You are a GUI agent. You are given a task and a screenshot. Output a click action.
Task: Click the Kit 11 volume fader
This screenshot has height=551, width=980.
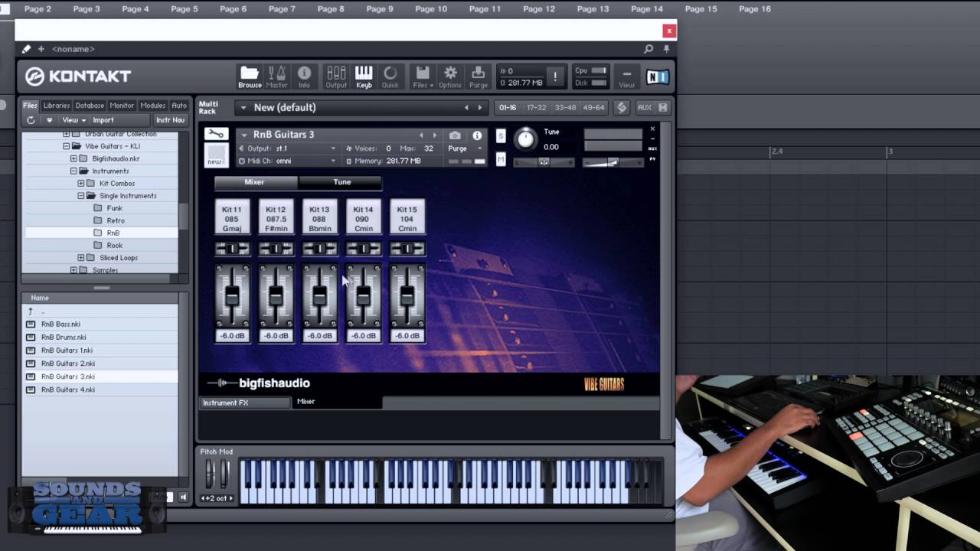click(x=232, y=295)
